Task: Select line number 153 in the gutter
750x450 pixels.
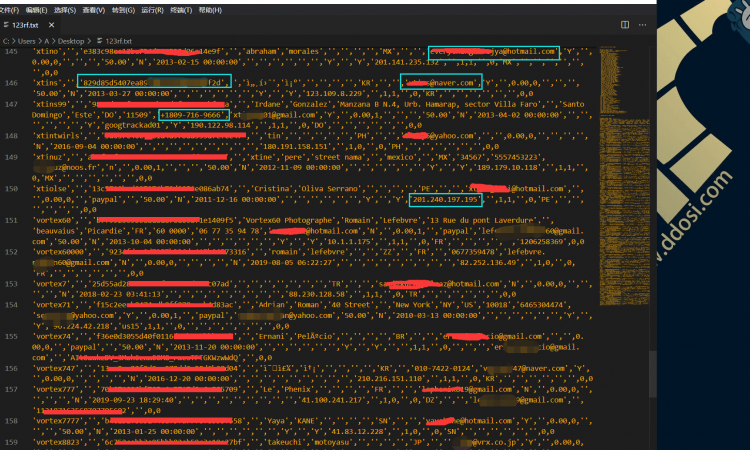Action: pos(11,284)
